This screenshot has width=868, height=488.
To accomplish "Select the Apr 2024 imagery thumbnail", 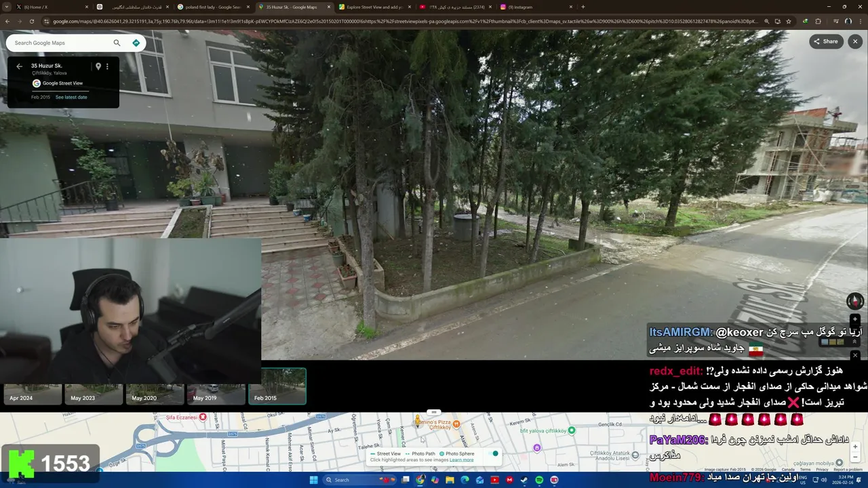I will tap(31, 394).
